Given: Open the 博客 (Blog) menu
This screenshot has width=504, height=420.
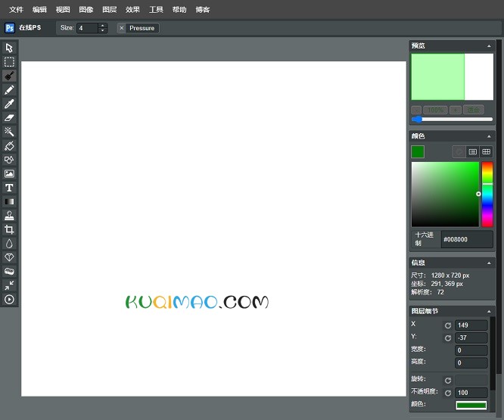Looking at the screenshot, I should (x=203, y=10).
